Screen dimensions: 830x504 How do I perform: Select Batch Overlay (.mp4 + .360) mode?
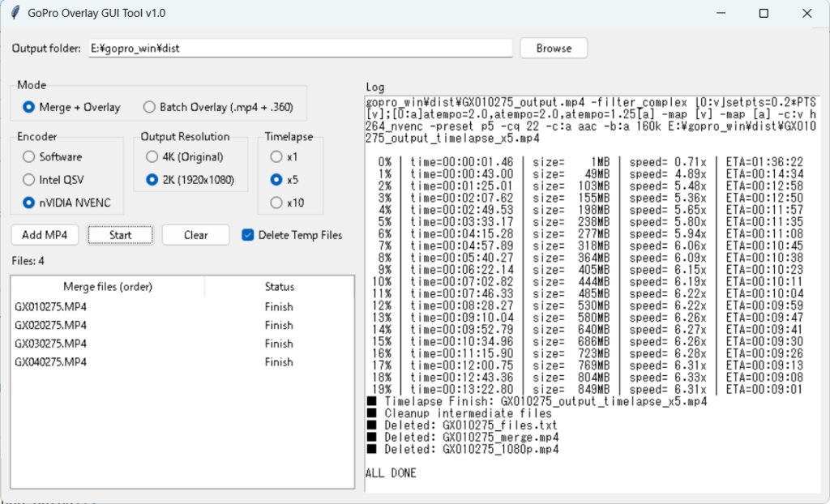point(149,107)
